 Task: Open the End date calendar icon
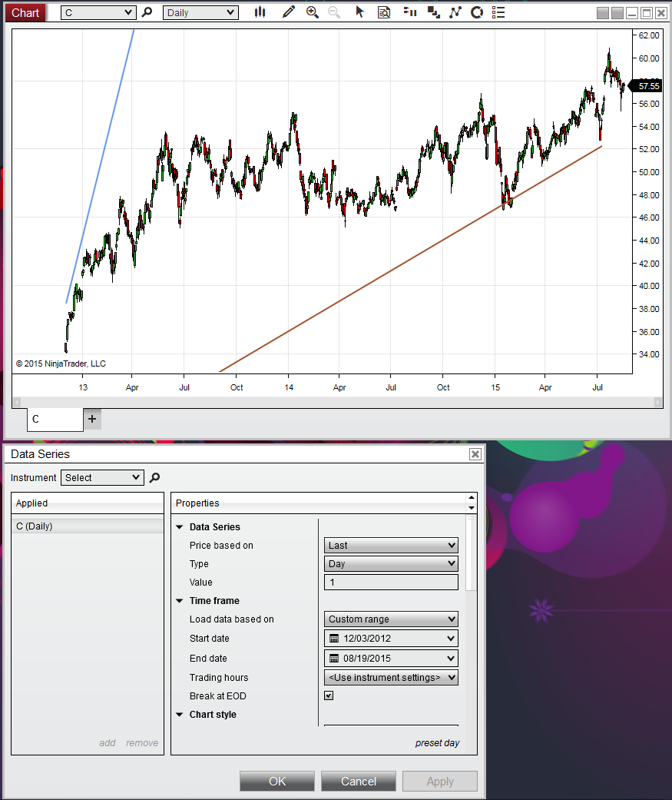click(x=334, y=658)
